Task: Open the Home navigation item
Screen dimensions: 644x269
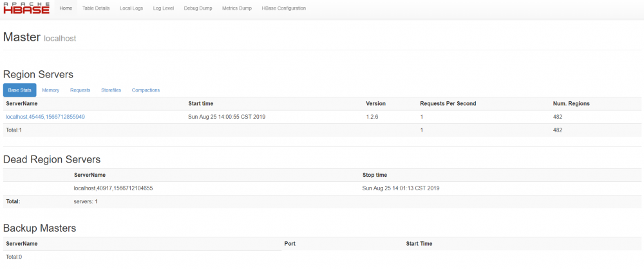Action: click(66, 8)
